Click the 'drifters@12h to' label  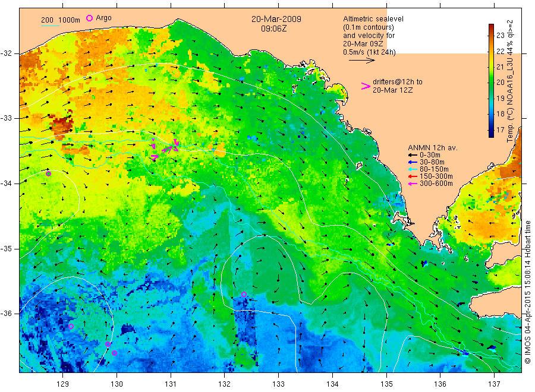(398, 82)
